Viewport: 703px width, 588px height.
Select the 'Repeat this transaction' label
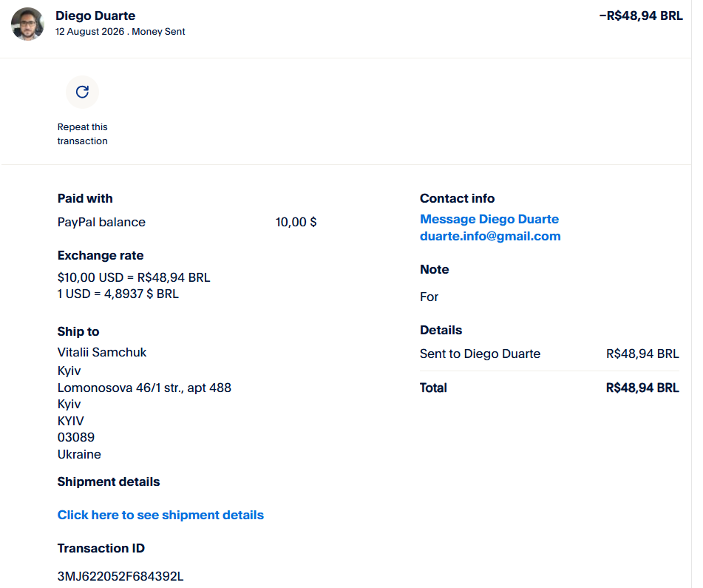[x=83, y=134]
